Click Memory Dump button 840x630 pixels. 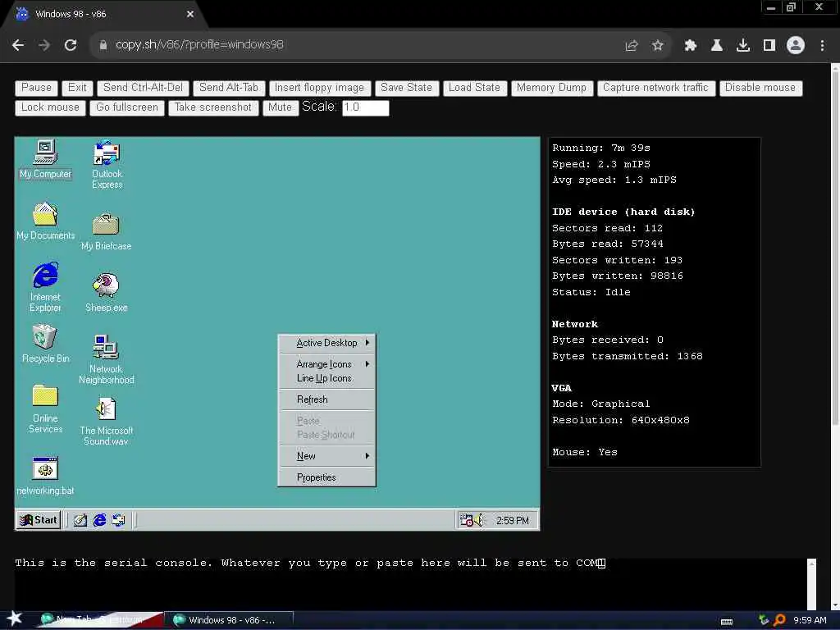(552, 88)
